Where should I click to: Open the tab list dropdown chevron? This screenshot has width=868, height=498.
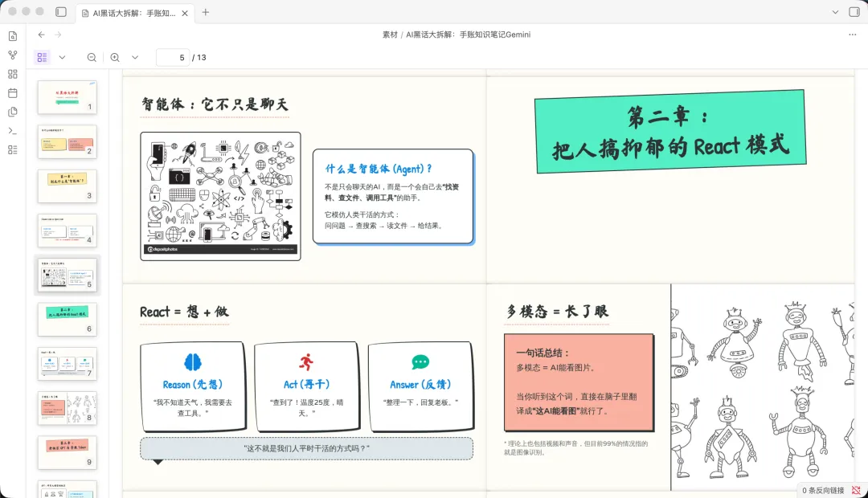tap(835, 12)
